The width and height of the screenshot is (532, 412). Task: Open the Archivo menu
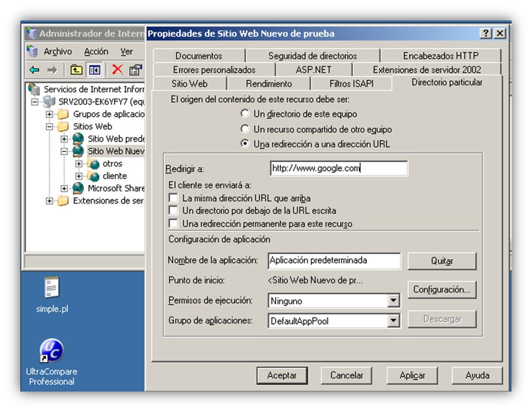pos(58,52)
